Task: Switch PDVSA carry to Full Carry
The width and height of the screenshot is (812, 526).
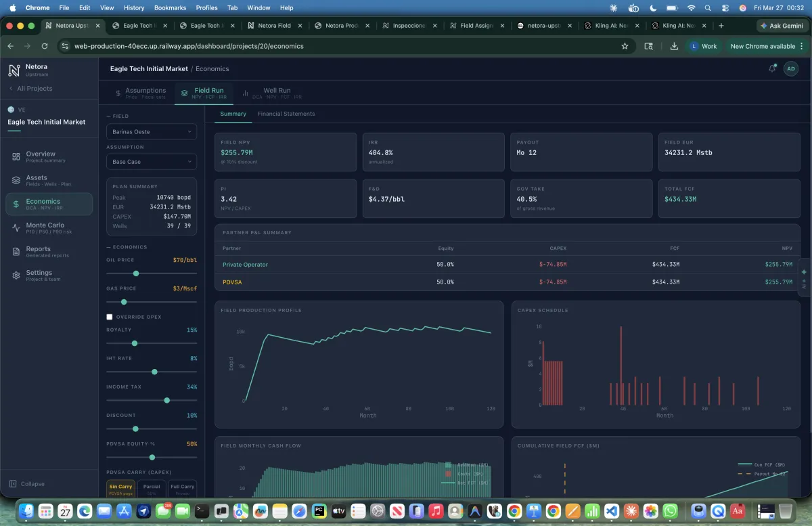Action: point(182,487)
